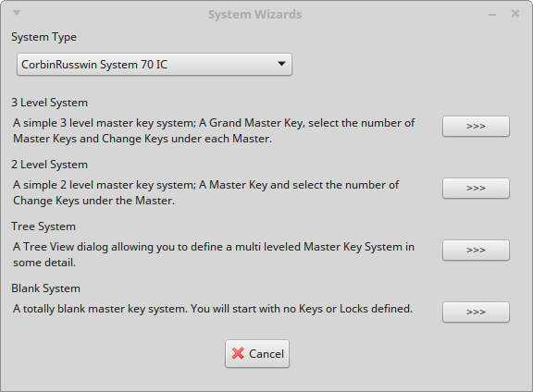This screenshot has width=533, height=392.
Task: Launch the 2 Level System wizard
Action: pos(476,188)
